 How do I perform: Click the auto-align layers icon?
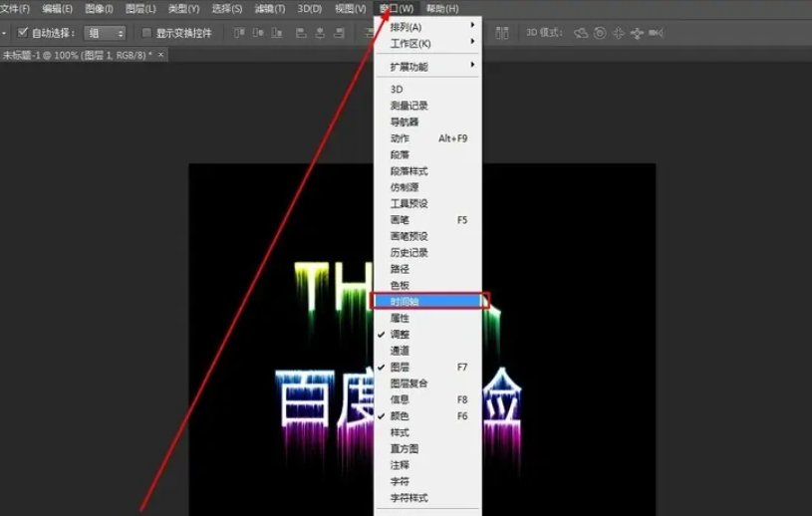pyautogui.click(x=502, y=33)
